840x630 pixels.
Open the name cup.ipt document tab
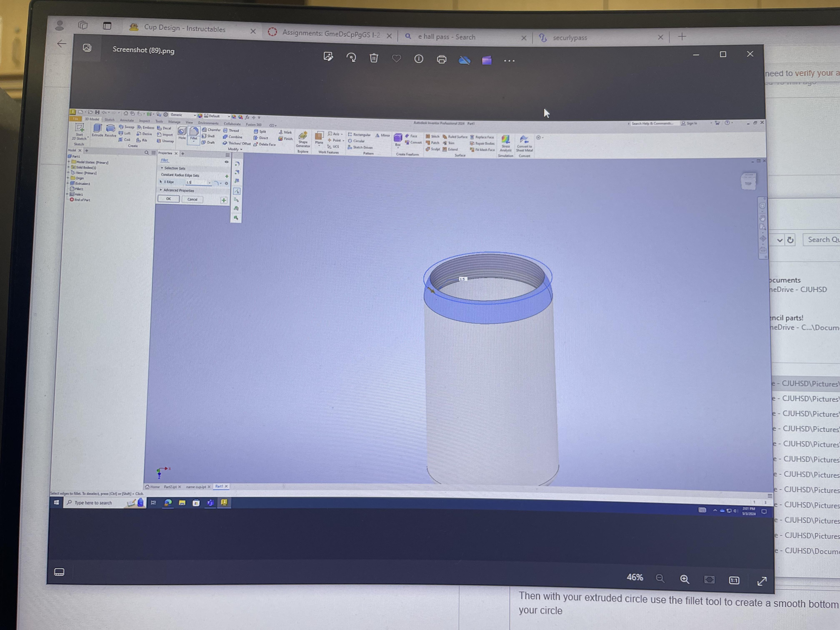198,486
